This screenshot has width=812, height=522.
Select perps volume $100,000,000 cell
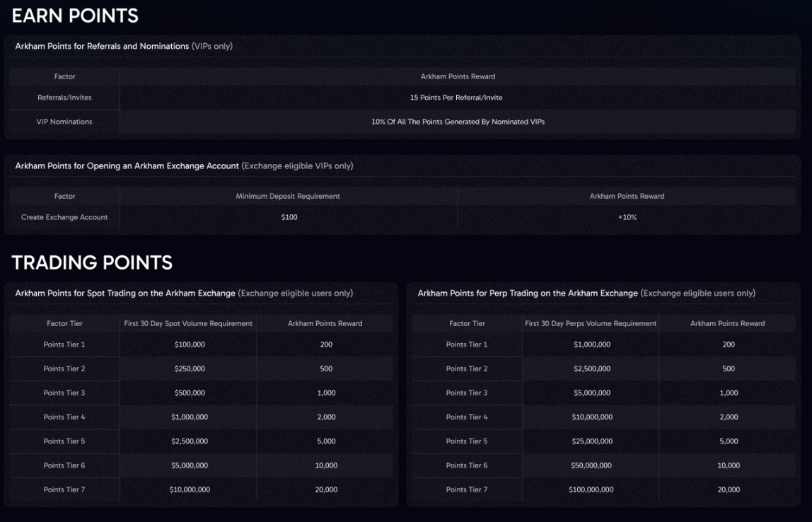pyautogui.click(x=591, y=489)
